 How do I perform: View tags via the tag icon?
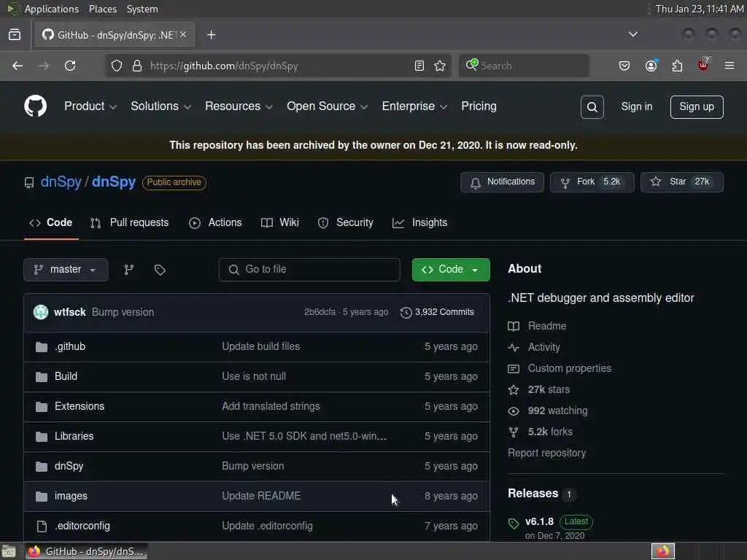tap(160, 270)
